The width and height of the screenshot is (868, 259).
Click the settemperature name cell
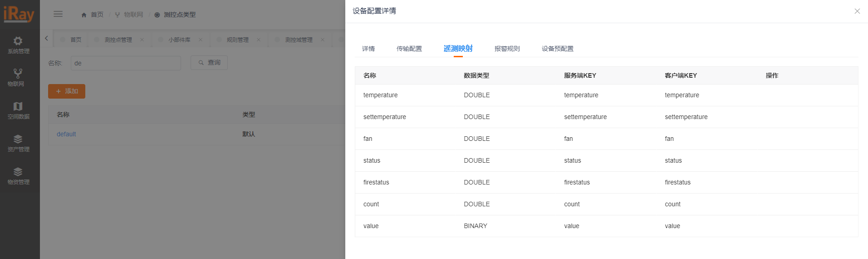(385, 117)
